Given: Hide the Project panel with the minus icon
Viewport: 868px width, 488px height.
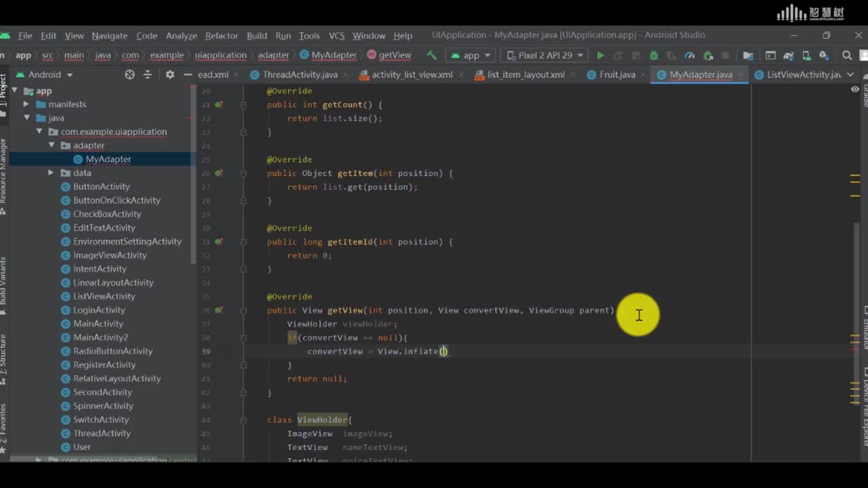Looking at the screenshot, I should [x=187, y=75].
